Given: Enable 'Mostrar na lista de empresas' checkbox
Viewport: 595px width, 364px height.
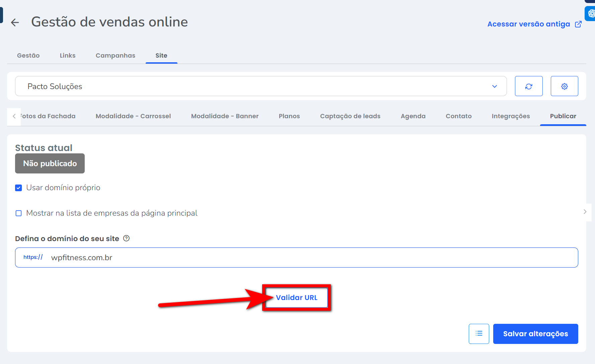Looking at the screenshot, I should click(x=19, y=213).
